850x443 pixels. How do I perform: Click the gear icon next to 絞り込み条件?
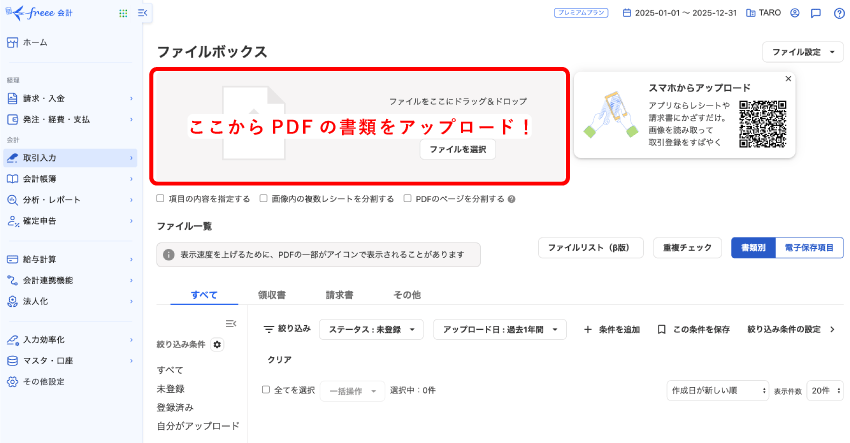[x=217, y=344]
